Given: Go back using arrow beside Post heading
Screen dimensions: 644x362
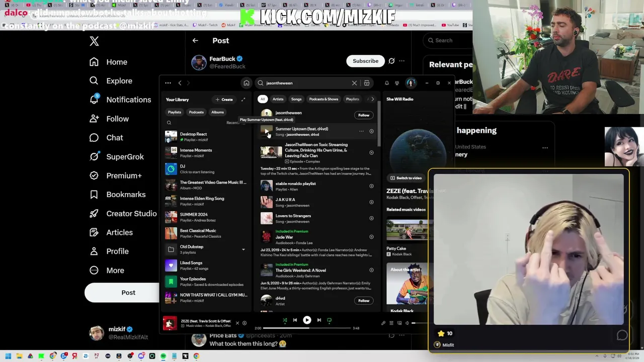Looking at the screenshot, I should [195, 41].
